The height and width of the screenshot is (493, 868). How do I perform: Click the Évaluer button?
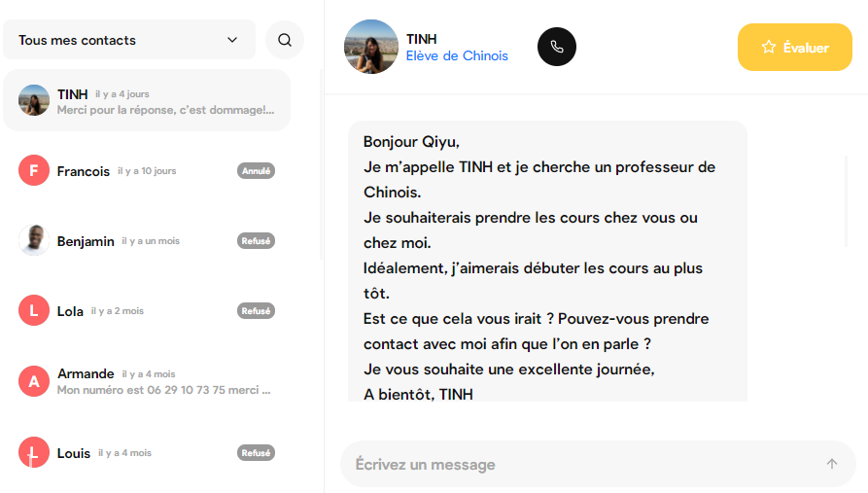794,47
